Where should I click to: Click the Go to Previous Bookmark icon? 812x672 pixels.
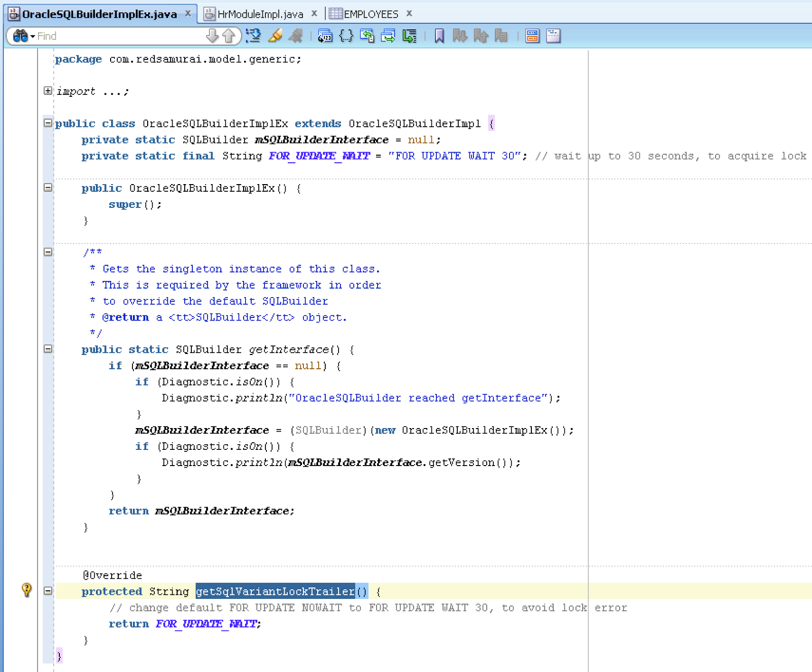tap(481, 36)
